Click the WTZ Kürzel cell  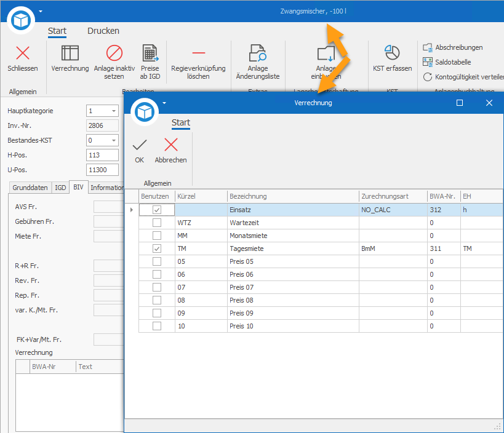point(201,223)
